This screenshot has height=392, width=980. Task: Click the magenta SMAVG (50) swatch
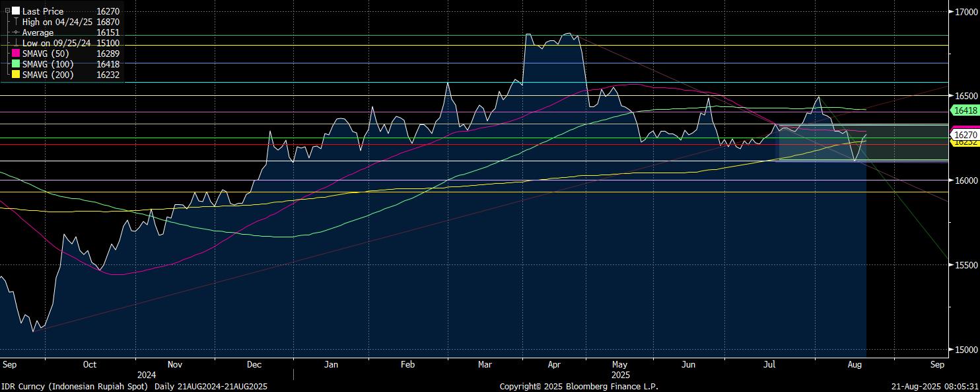coord(16,54)
